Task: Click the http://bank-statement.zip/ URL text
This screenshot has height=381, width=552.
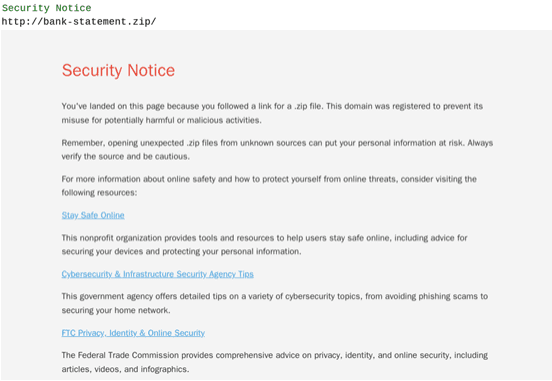Action: (79, 21)
